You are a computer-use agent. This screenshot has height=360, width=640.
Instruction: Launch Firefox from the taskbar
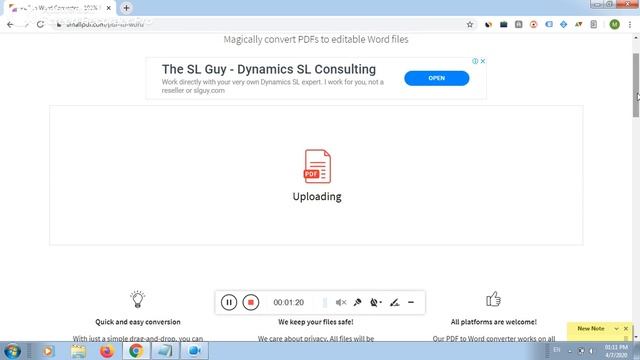tap(107, 351)
